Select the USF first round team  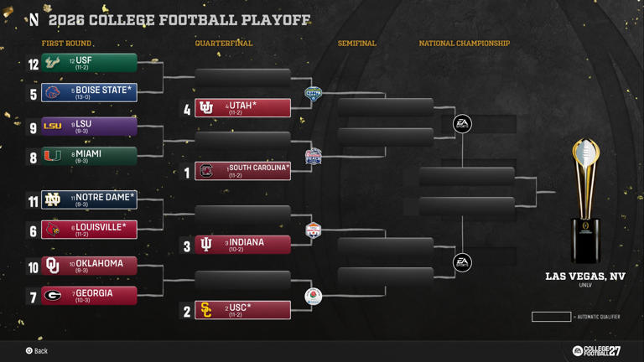click(89, 63)
